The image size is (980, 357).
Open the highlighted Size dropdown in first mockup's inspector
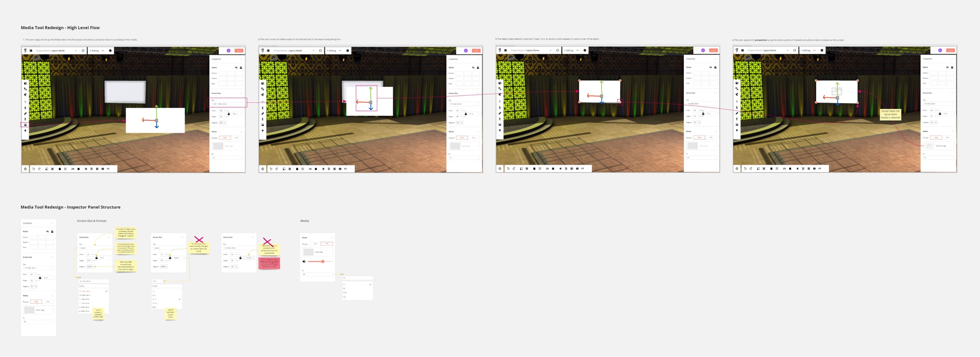point(227,104)
